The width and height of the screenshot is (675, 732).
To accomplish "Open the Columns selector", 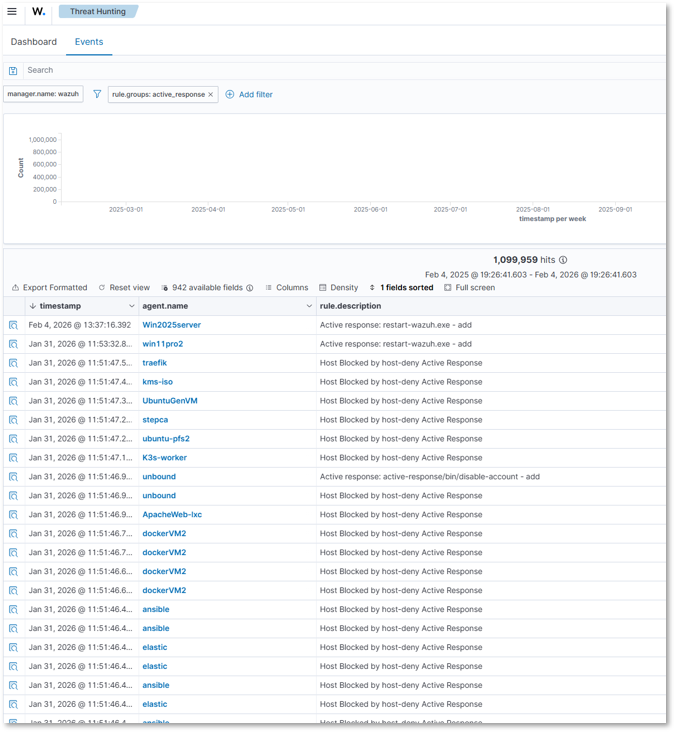I will tap(287, 288).
